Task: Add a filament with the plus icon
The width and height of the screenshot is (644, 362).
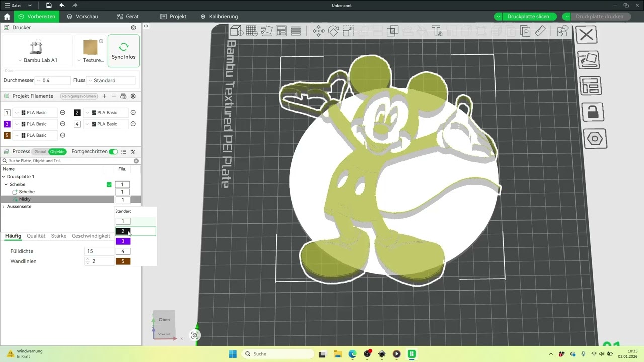Action: point(104,96)
